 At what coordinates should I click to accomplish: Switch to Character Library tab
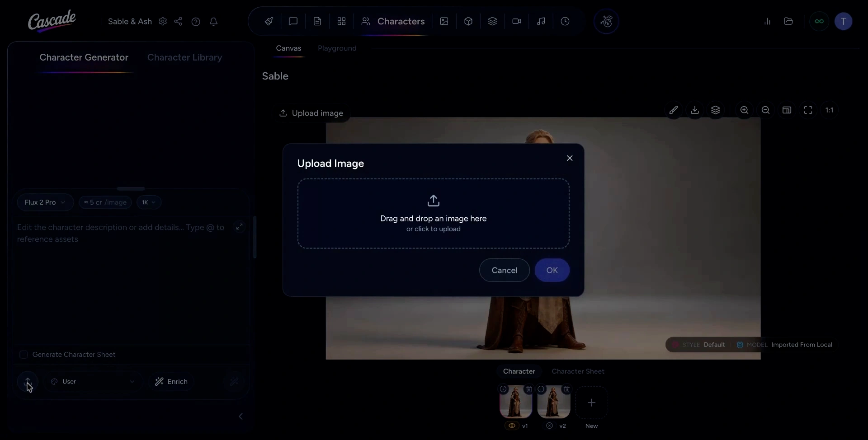[x=185, y=57]
